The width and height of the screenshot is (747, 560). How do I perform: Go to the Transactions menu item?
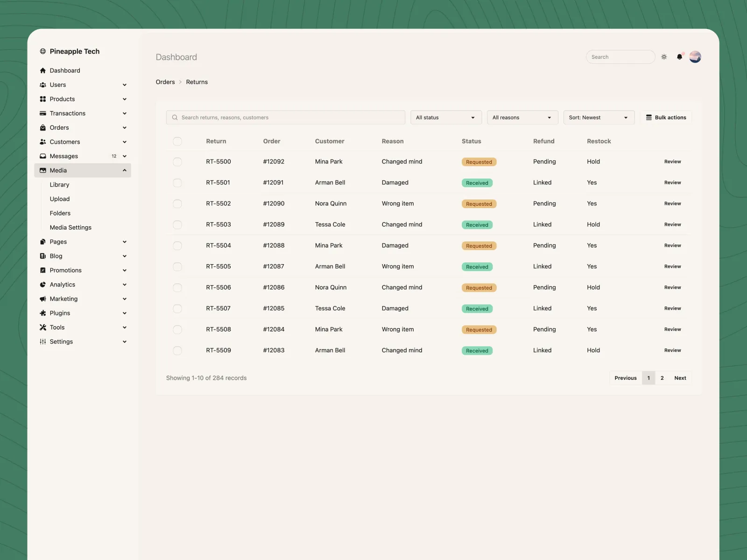[x=83, y=113]
